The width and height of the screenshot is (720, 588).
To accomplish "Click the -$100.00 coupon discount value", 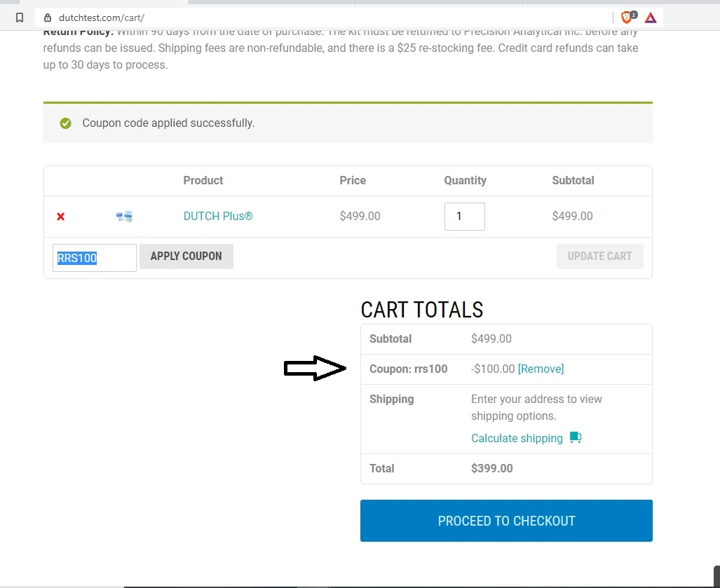I will [493, 369].
